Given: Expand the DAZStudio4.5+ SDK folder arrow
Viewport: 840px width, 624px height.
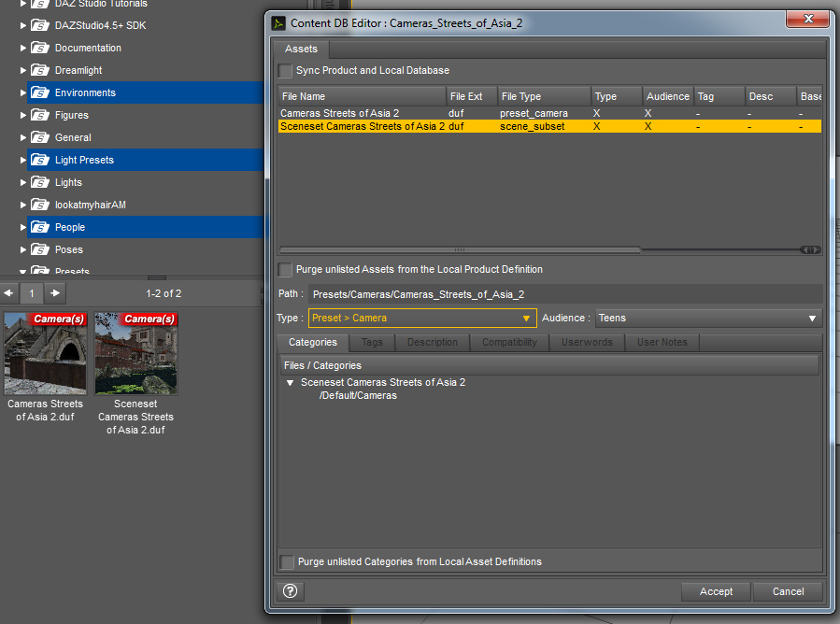Looking at the screenshot, I should tap(23, 25).
